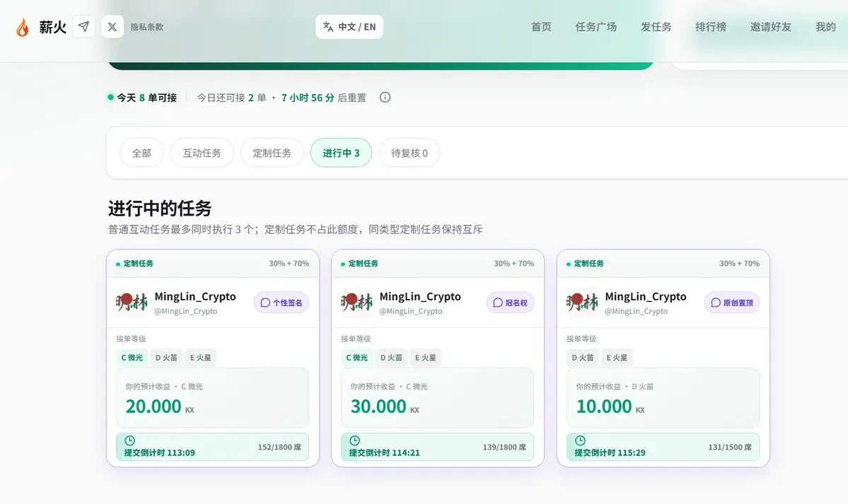Click the info icon beside reset timer
Image resolution: width=848 pixels, height=504 pixels.
[385, 98]
